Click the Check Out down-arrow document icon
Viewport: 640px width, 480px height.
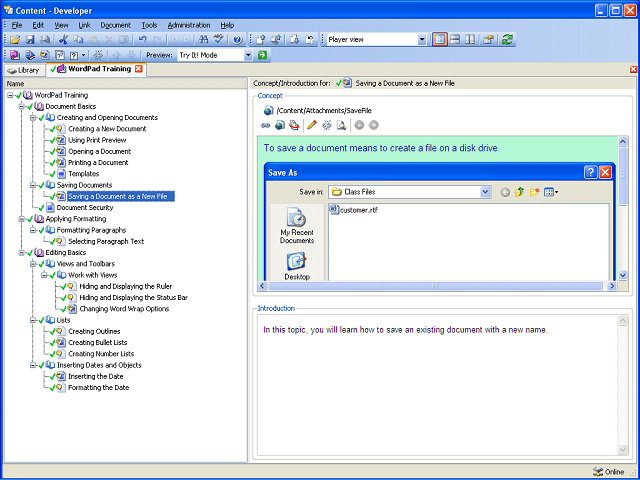click(x=295, y=40)
